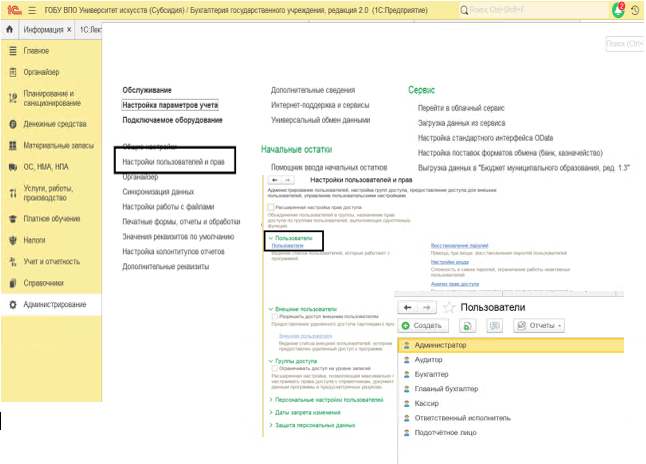Open Услуги, работы, производство section

pos(48,193)
